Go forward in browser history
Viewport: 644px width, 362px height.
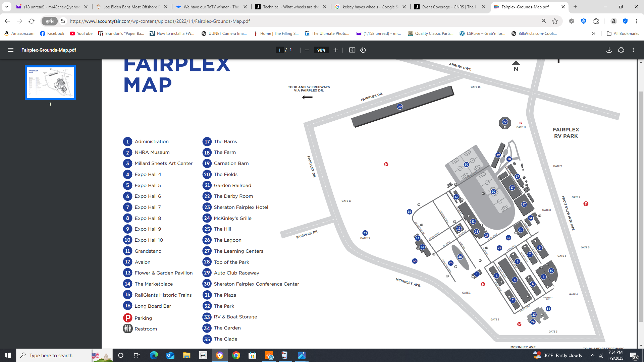pyautogui.click(x=19, y=21)
